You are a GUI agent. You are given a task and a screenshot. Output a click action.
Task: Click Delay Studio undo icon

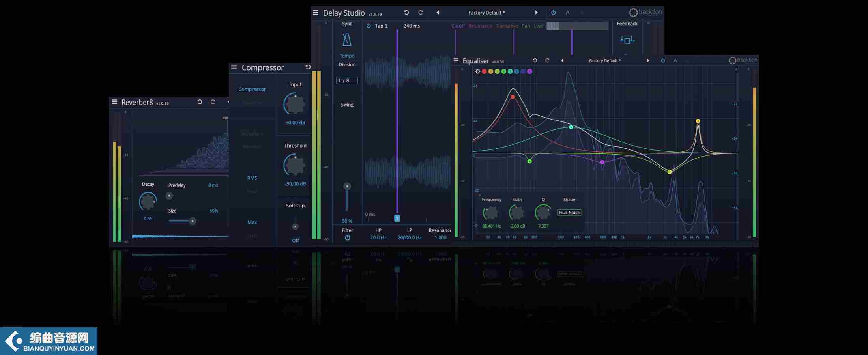tap(406, 13)
